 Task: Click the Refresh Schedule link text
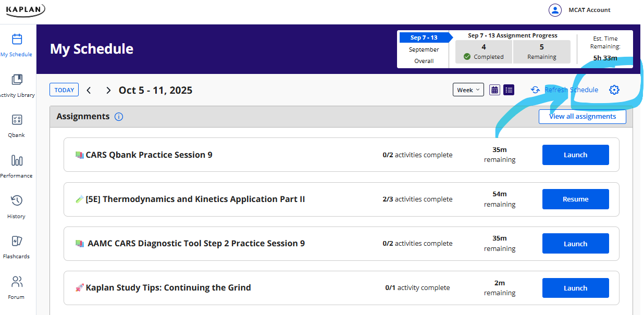[571, 90]
